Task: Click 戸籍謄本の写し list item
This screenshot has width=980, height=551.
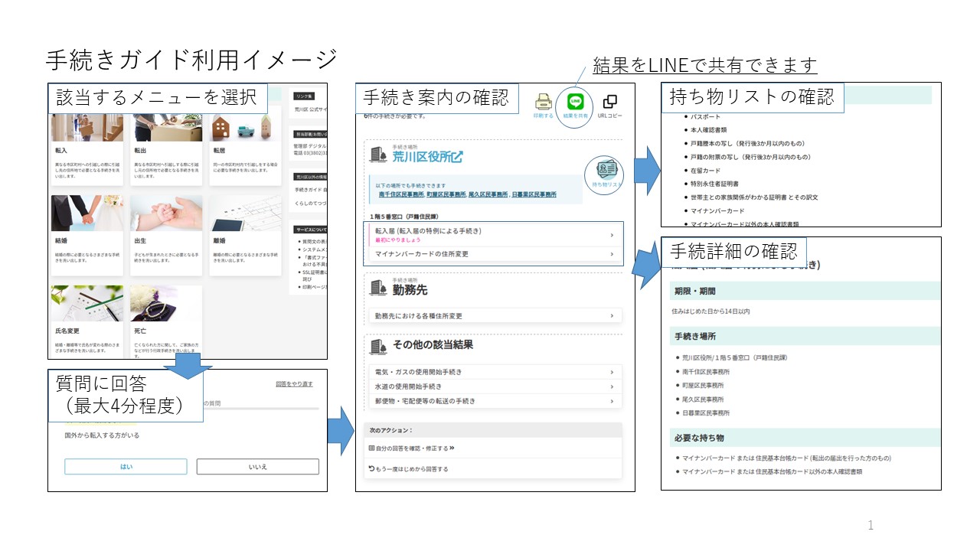Action: pos(746,143)
